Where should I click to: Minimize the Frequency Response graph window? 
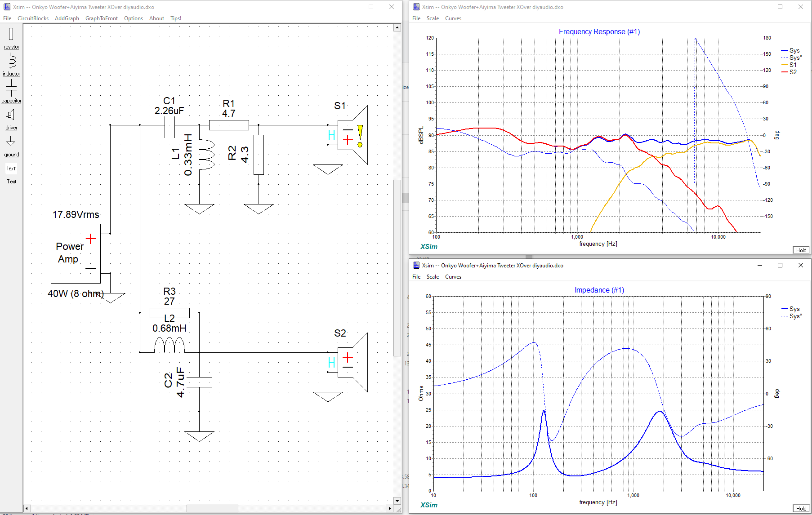760,7
